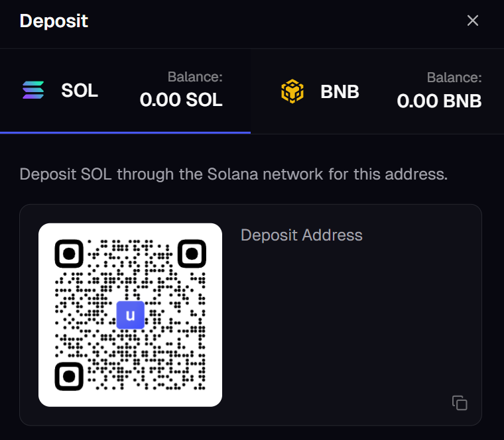Click the "0.00 BNB" balance amount
The width and height of the screenshot is (504, 440).
tap(439, 101)
